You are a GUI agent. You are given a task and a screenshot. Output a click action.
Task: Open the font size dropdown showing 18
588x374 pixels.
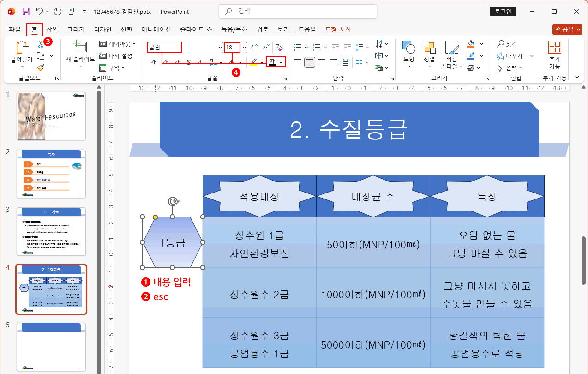click(x=244, y=48)
